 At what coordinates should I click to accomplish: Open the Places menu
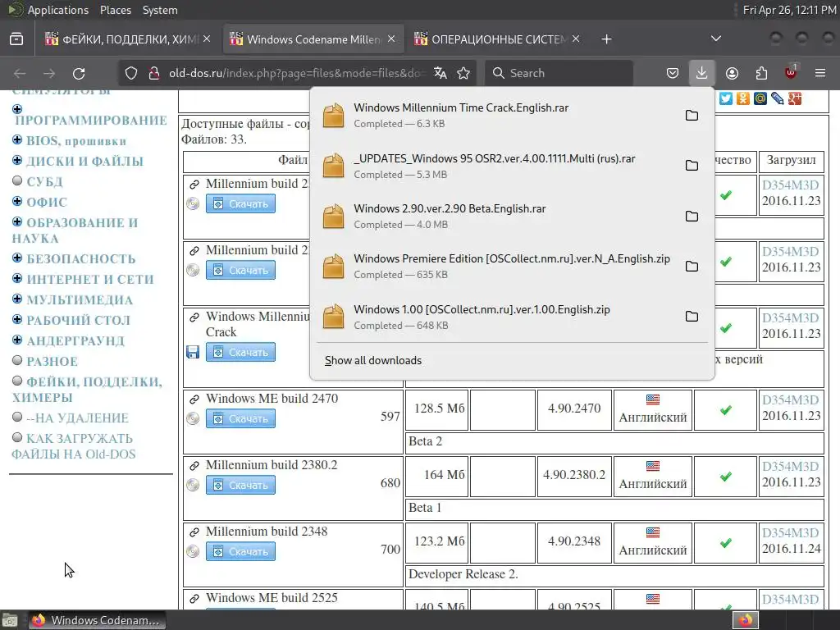pos(115,10)
